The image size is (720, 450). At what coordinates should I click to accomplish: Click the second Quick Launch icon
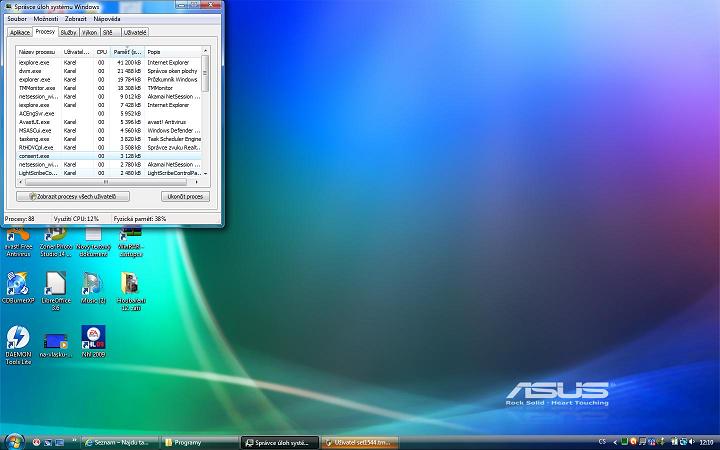[x=48, y=442]
